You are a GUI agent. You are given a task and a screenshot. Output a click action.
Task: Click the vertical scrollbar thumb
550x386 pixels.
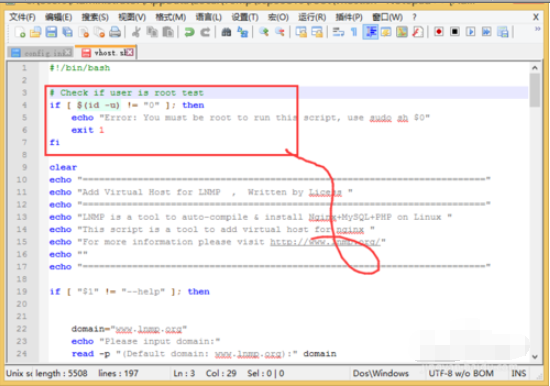[535, 90]
